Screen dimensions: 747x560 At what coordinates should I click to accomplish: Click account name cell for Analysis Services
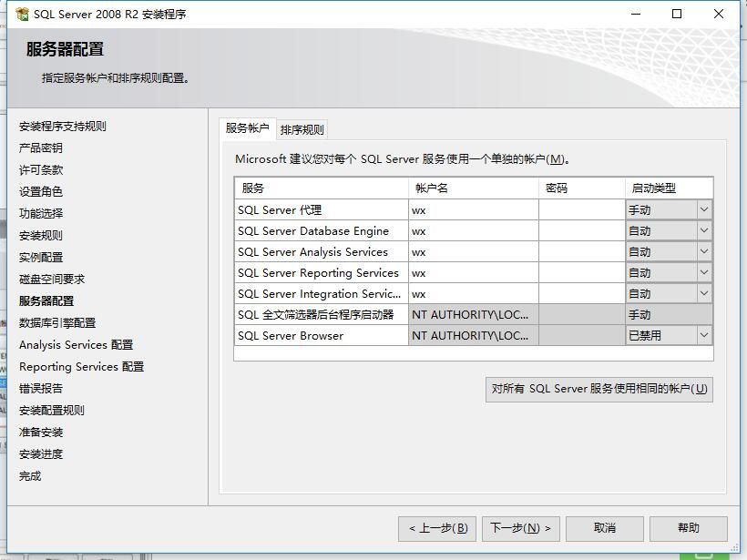(474, 251)
